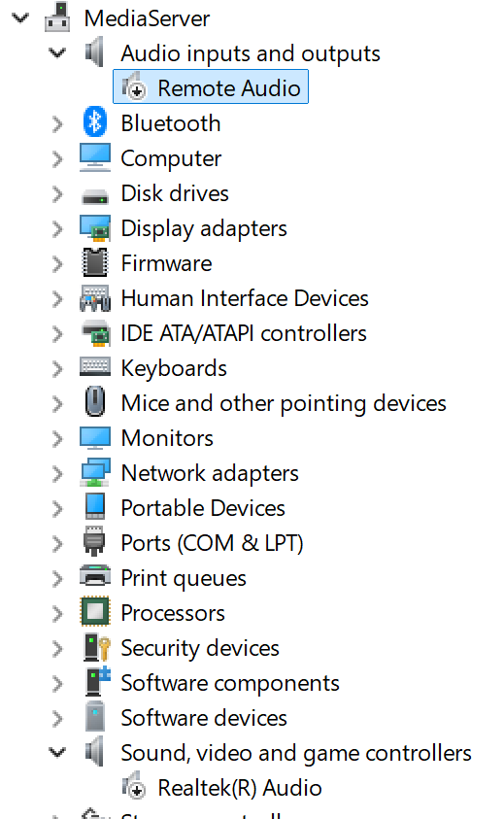Click the Print queues printer icon
This screenshot has height=819, width=504.
[x=95, y=577]
